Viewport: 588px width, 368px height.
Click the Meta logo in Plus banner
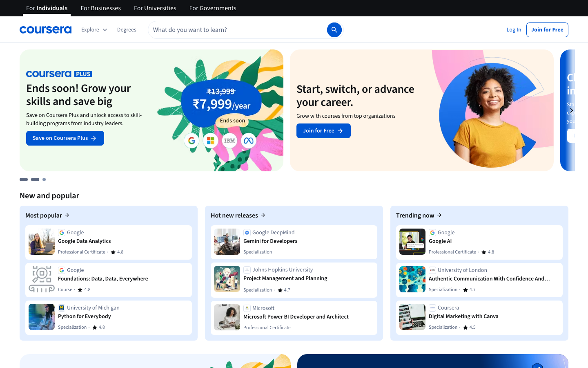[x=249, y=141]
